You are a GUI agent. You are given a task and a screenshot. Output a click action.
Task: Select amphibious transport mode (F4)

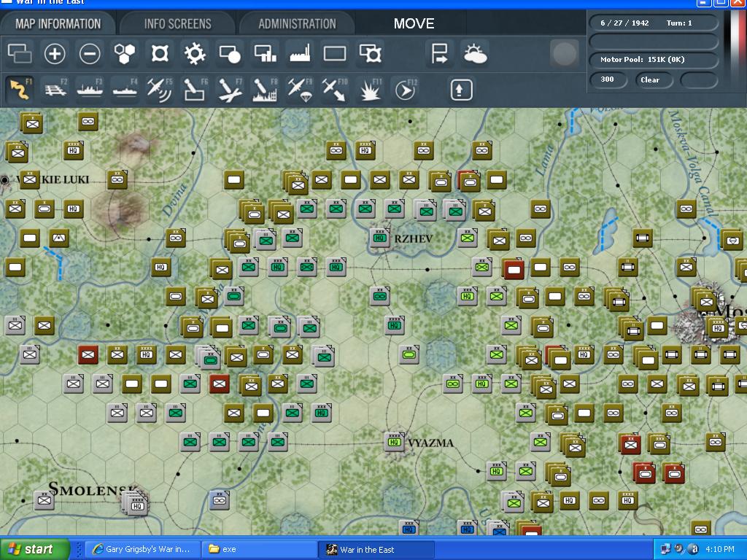125,90
